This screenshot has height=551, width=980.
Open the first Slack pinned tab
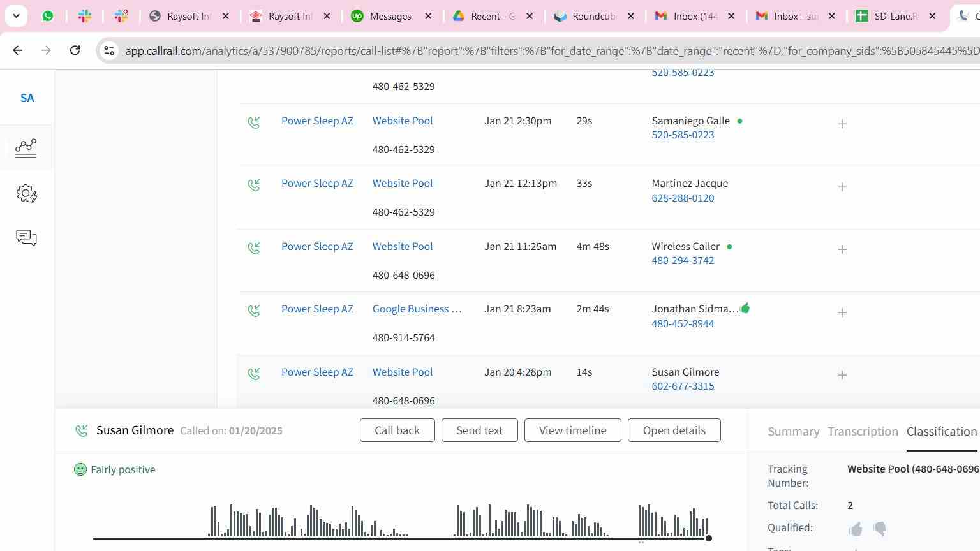tap(85, 16)
